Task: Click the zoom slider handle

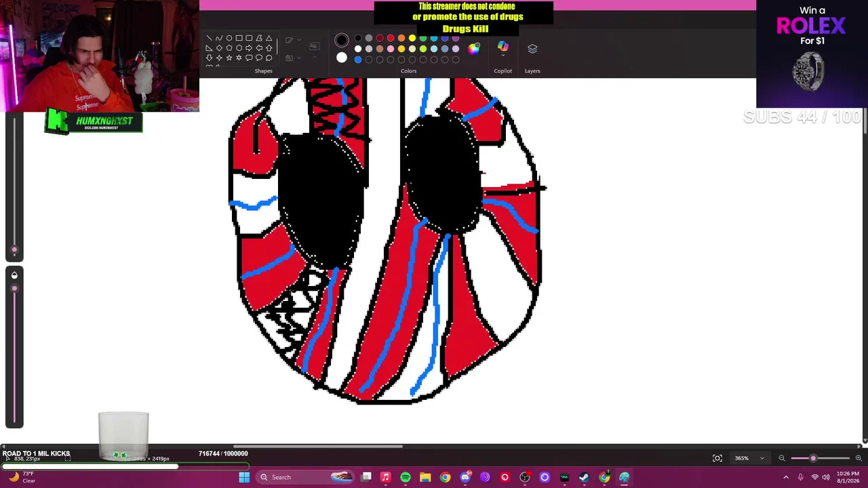Action: (813, 458)
